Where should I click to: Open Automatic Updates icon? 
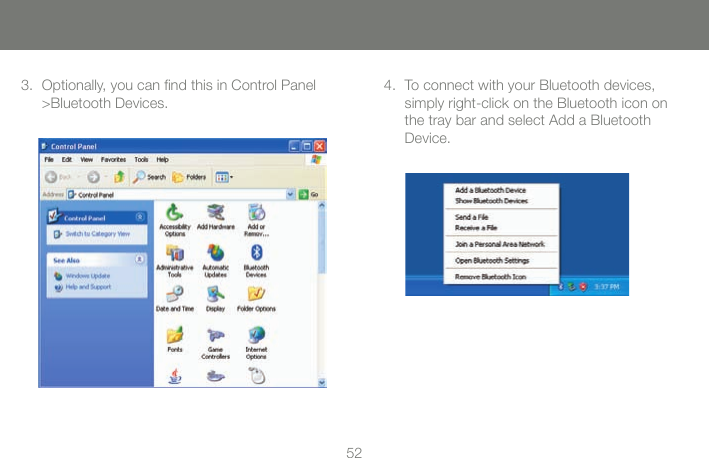coord(216,261)
